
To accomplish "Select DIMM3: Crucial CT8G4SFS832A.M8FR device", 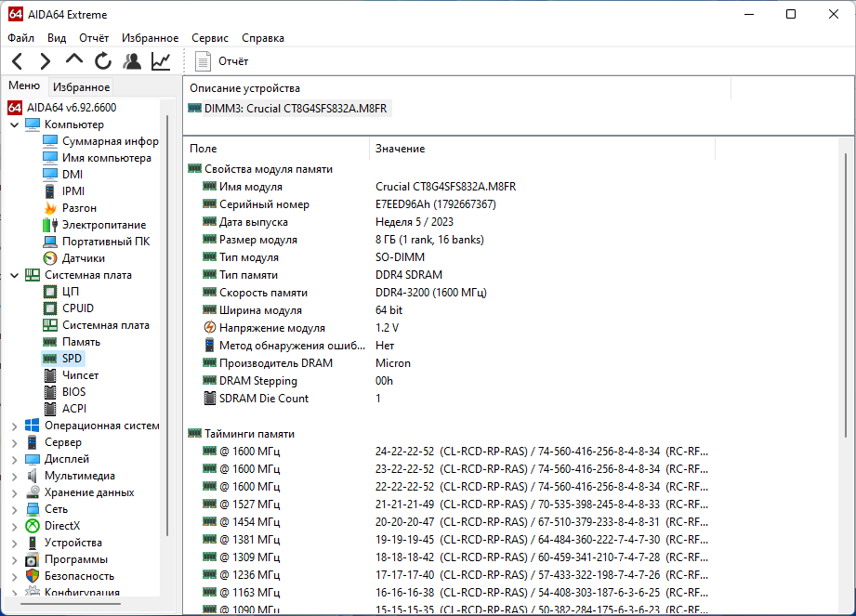I will coord(288,108).
